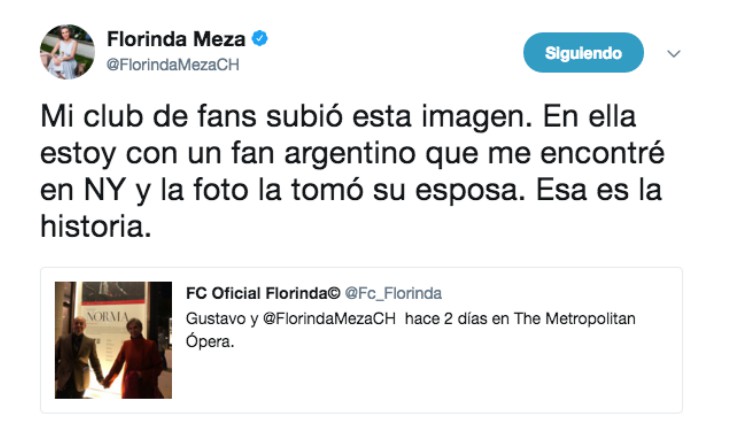Click the blue verified badge beside Florinda Meza
Image resolution: width=730 pixels, height=428 pixels.
point(259,40)
